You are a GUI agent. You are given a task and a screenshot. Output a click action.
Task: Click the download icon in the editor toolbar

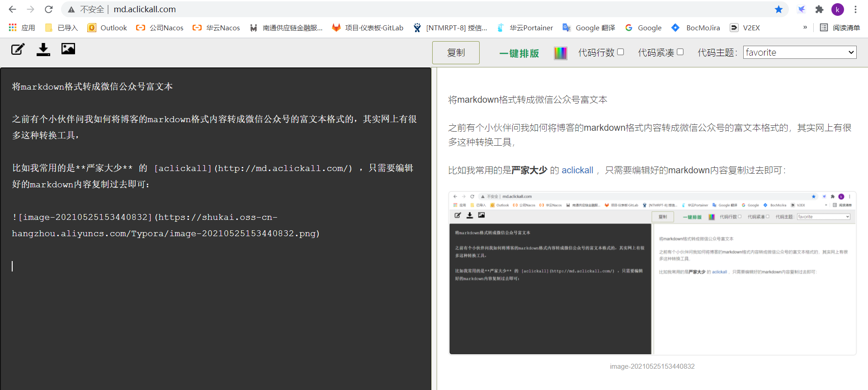click(43, 49)
